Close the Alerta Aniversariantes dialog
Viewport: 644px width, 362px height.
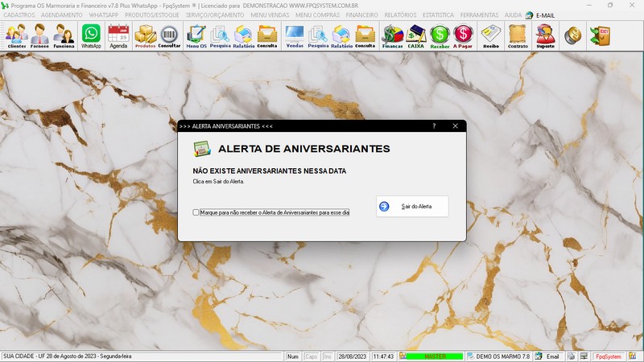coord(455,126)
